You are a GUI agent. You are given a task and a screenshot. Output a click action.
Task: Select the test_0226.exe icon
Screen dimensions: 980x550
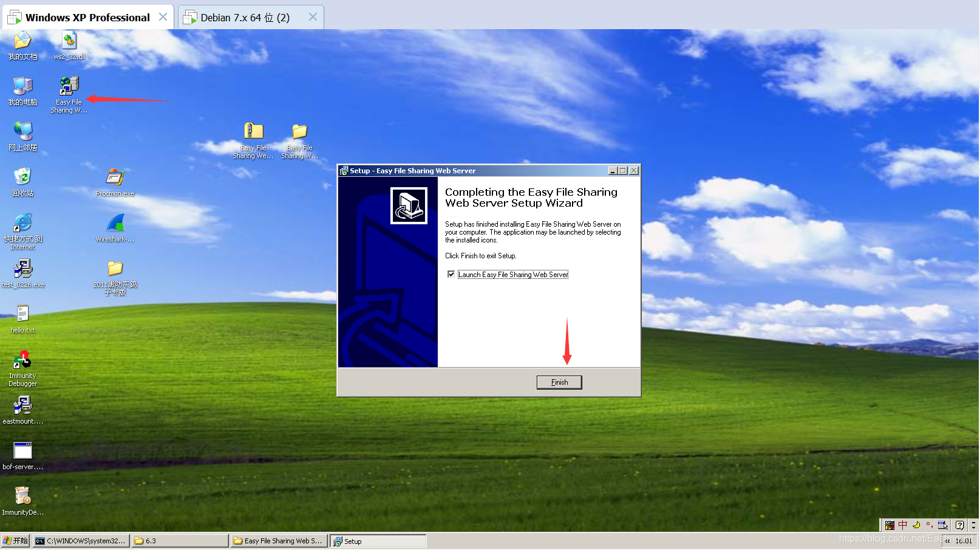point(22,273)
